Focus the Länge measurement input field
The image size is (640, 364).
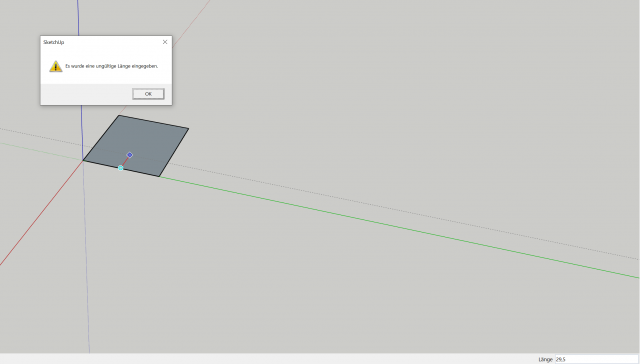[x=596, y=359]
